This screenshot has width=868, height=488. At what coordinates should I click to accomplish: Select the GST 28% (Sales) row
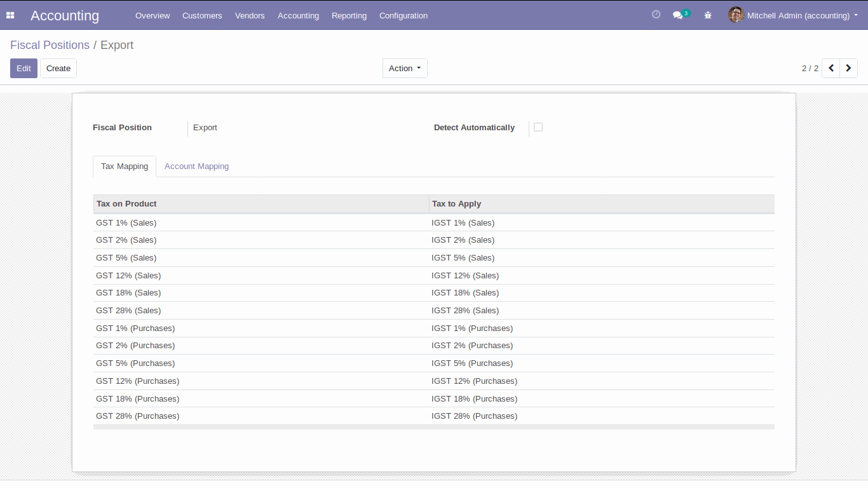point(434,311)
